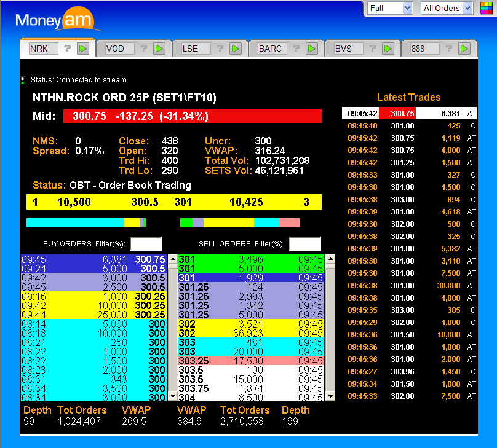Click latest trade of 894 at 303.00
This screenshot has height=448, width=497.
tap(409, 200)
